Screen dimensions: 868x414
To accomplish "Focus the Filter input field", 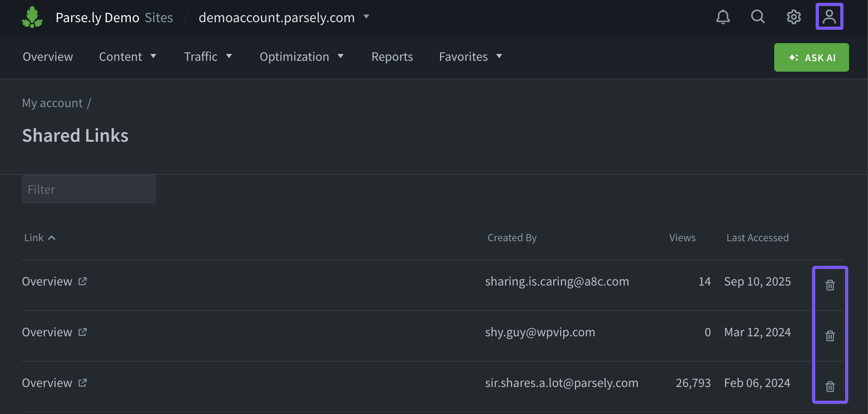I will [89, 189].
